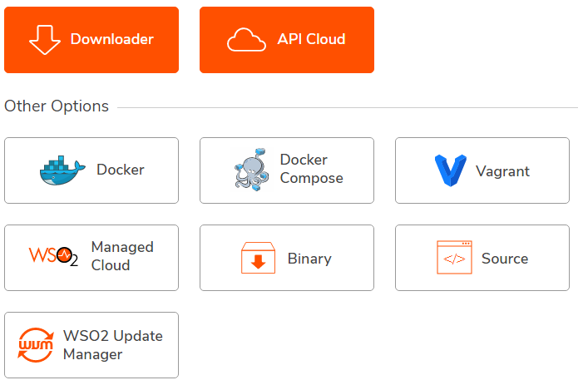
Task: Click the WUM Update Manager icon
Action: pyautogui.click(x=36, y=345)
